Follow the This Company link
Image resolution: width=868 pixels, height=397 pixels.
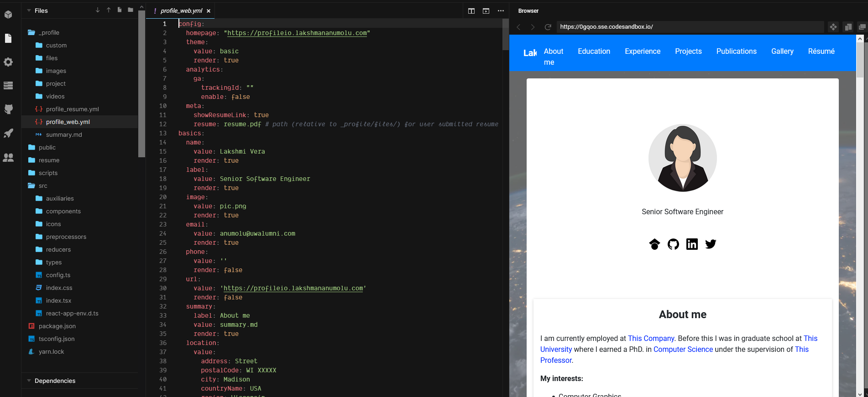[x=651, y=338]
